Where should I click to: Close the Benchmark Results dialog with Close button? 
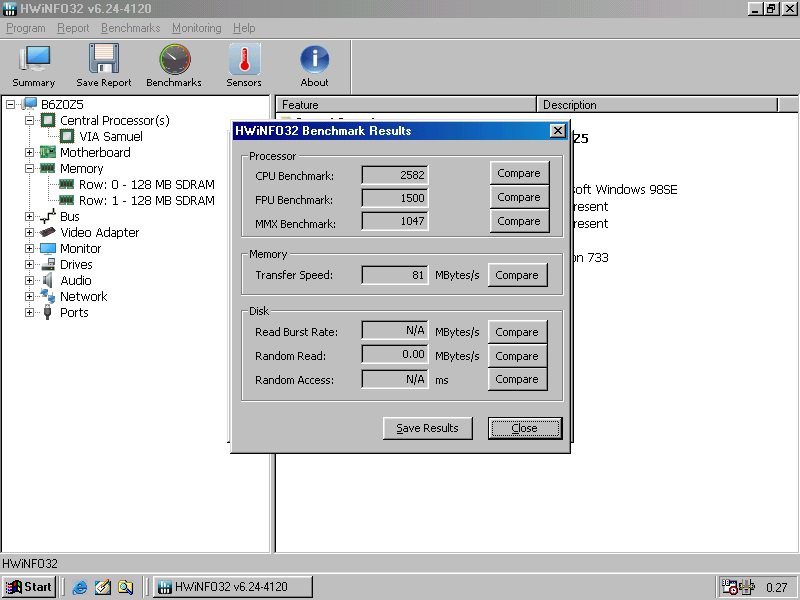[524, 428]
